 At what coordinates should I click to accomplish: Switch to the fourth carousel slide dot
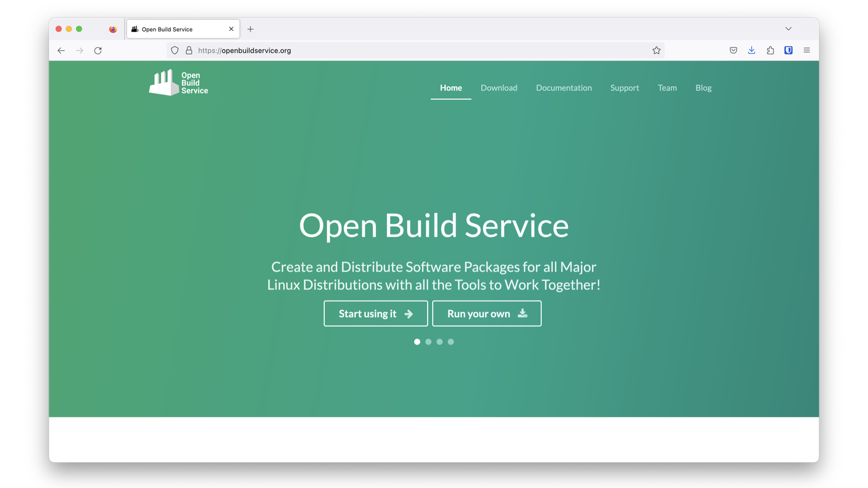(451, 342)
